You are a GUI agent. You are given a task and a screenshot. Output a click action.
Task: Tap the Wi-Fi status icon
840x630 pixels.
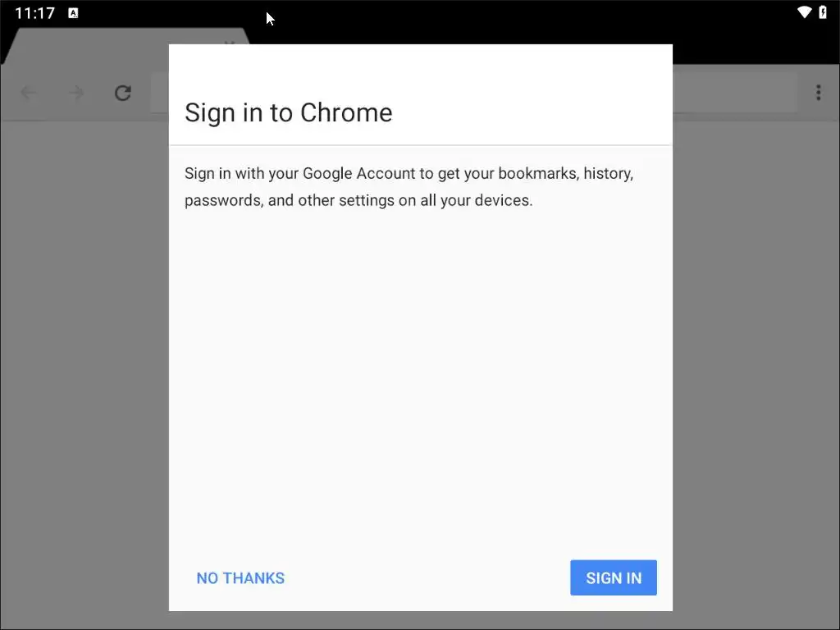[804, 11]
